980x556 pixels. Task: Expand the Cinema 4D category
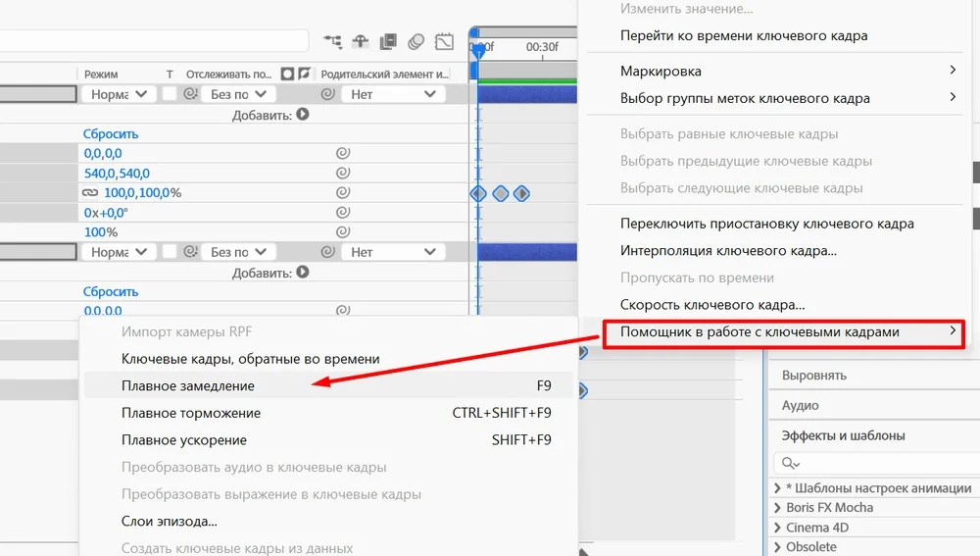pos(777,528)
